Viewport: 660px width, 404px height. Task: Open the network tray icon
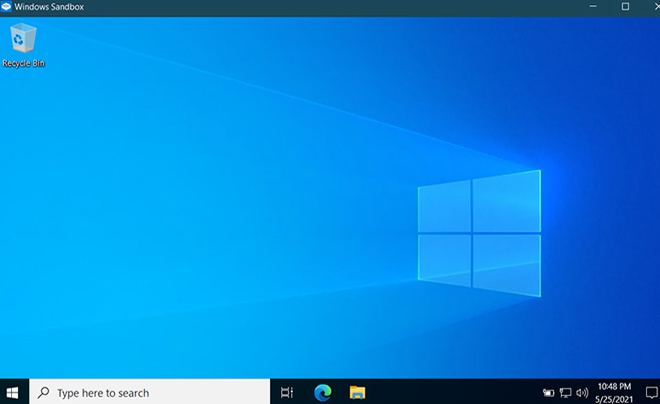coord(565,393)
